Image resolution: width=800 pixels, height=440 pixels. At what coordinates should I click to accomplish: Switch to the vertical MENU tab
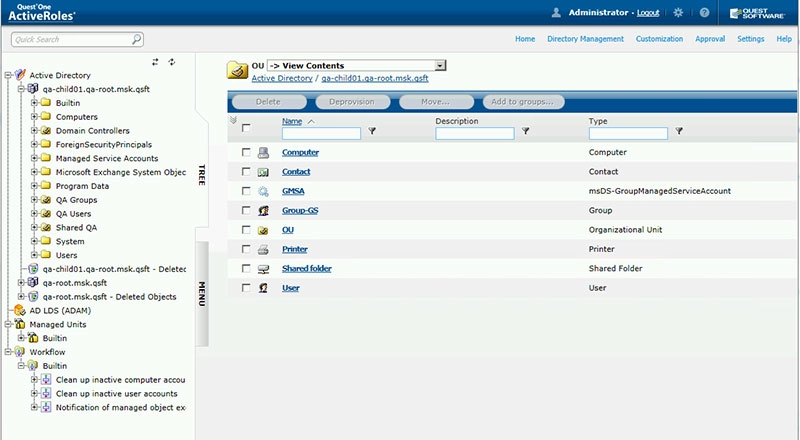pyautogui.click(x=202, y=294)
